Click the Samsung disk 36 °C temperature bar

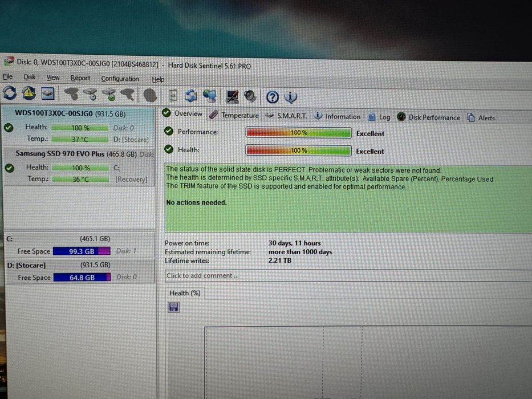point(81,179)
